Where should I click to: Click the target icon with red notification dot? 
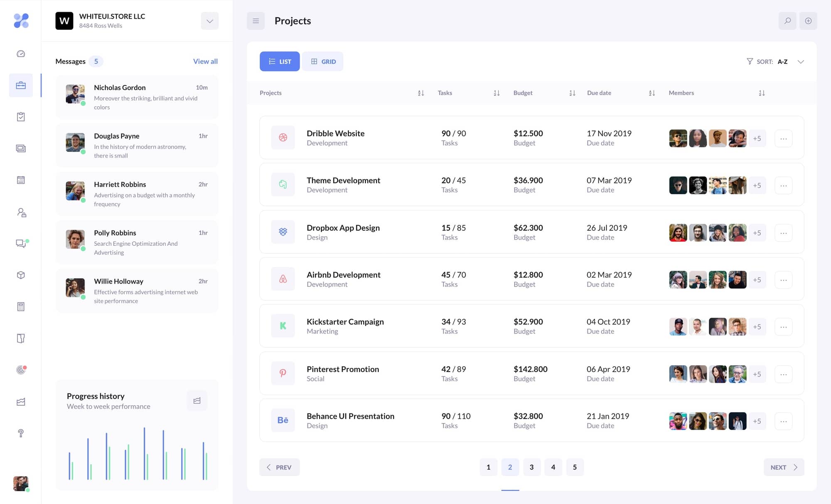coord(20,369)
